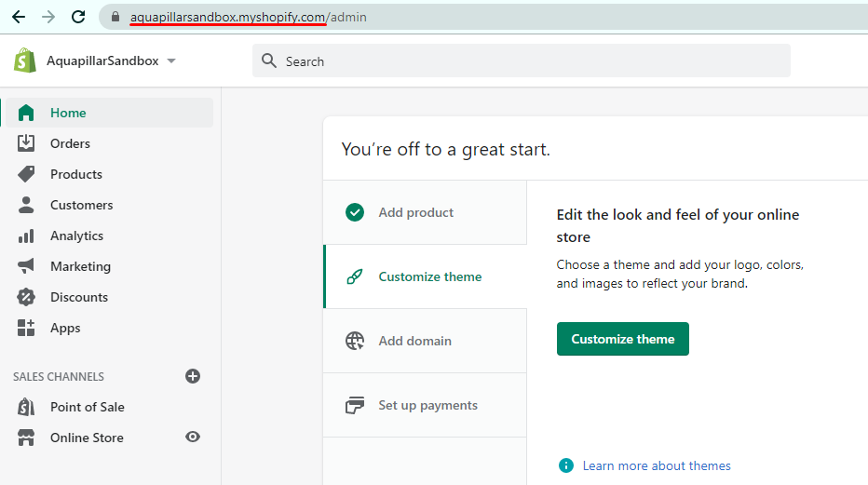Click the Marketing megaphone icon
868x485 pixels.
pos(26,266)
